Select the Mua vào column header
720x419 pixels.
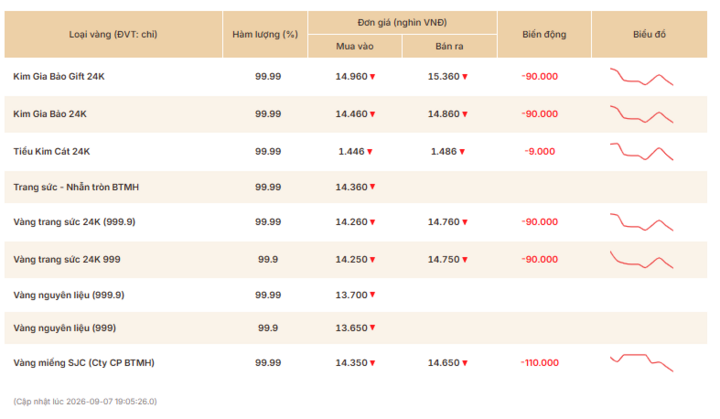tap(354, 46)
